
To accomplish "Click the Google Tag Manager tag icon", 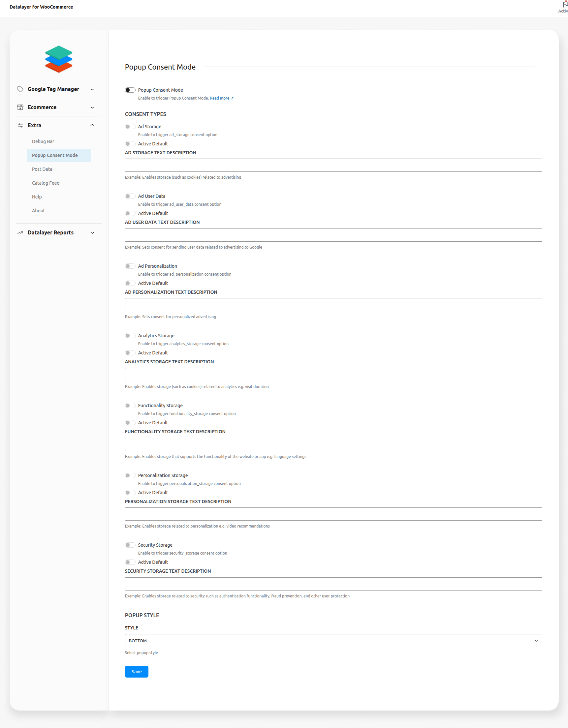I will (x=20, y=89).
